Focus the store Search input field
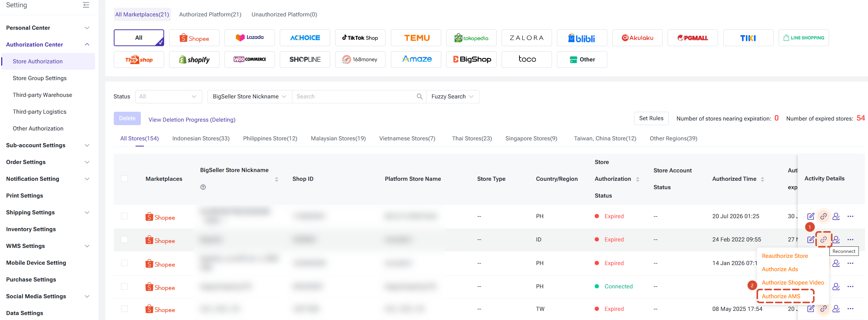 point(355,96)
